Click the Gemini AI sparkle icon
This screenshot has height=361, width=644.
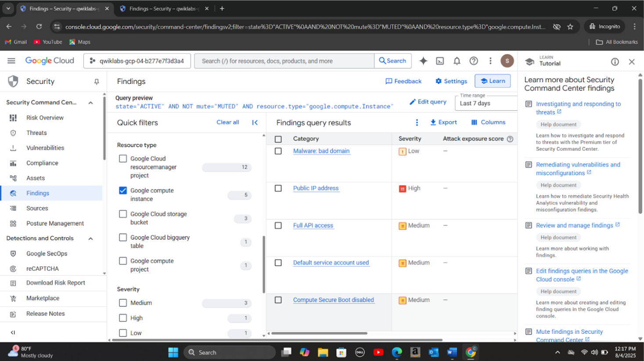pyautogui.click(x=423, y=61)
